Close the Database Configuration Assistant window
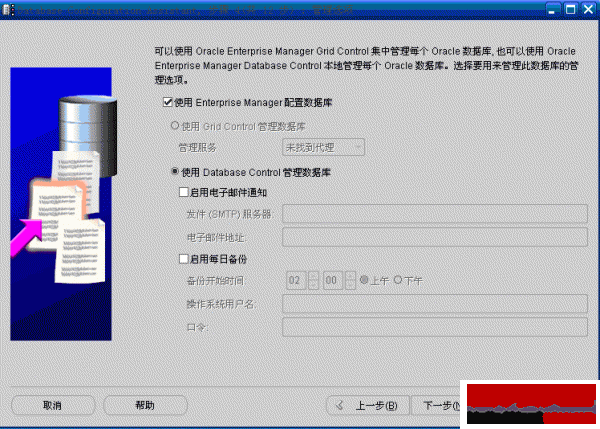 click(x=589, y=10)
